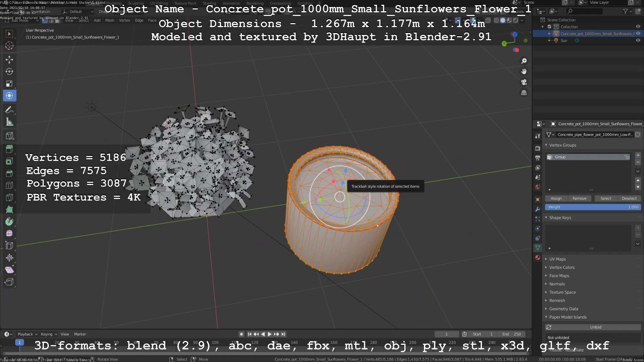The height and width of the screenshot is (362, 644).
Task: Click the pan view hand icon
Action: pos(524,72)
